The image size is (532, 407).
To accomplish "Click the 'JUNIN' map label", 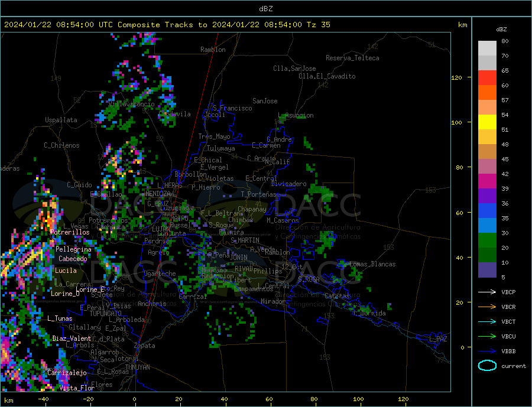I will coord(239,258).
